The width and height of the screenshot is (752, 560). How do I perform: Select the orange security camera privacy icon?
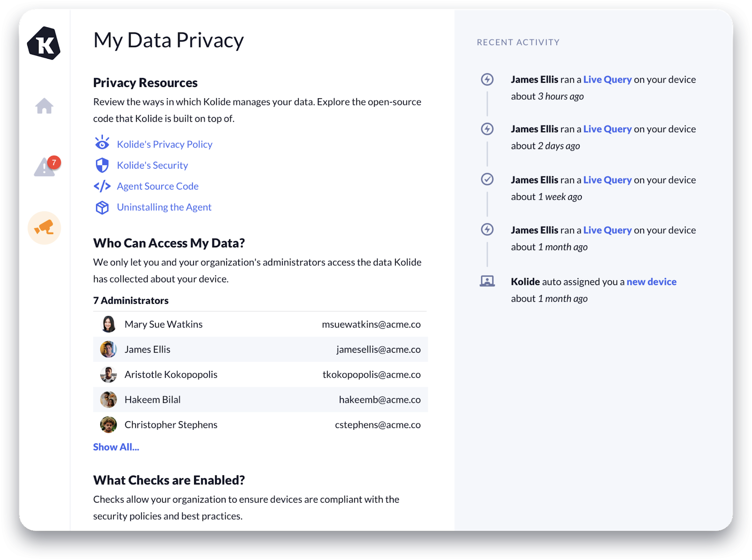(x=44, y=228)
